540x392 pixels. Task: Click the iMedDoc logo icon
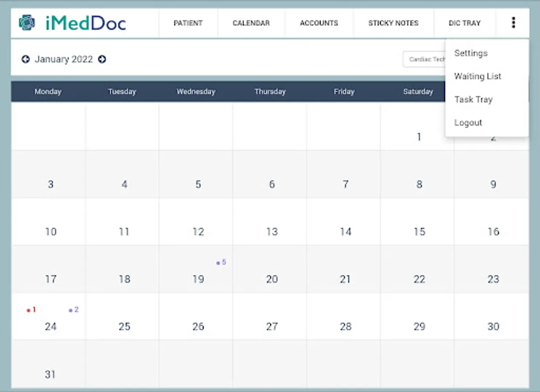pos(27,23)
